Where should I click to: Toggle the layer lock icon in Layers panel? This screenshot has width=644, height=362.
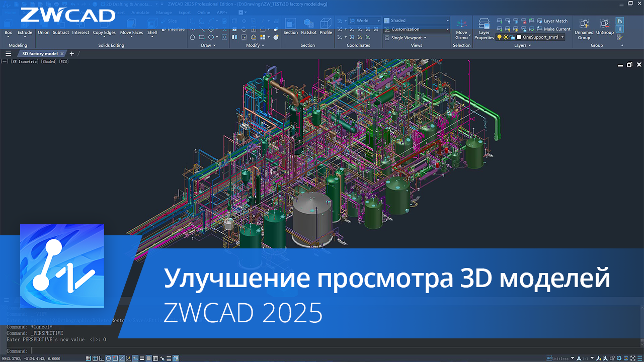[x=513, y=37]
